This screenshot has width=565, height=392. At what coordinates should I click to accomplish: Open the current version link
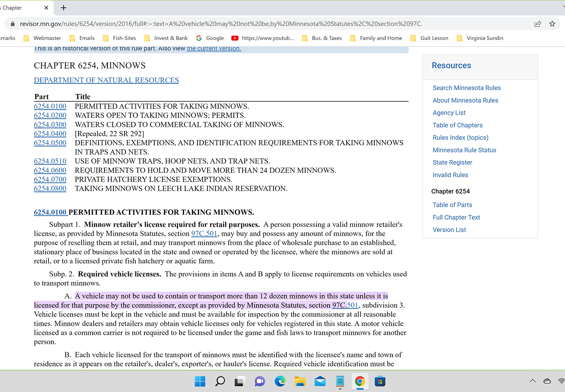click(x=214, y=48)
